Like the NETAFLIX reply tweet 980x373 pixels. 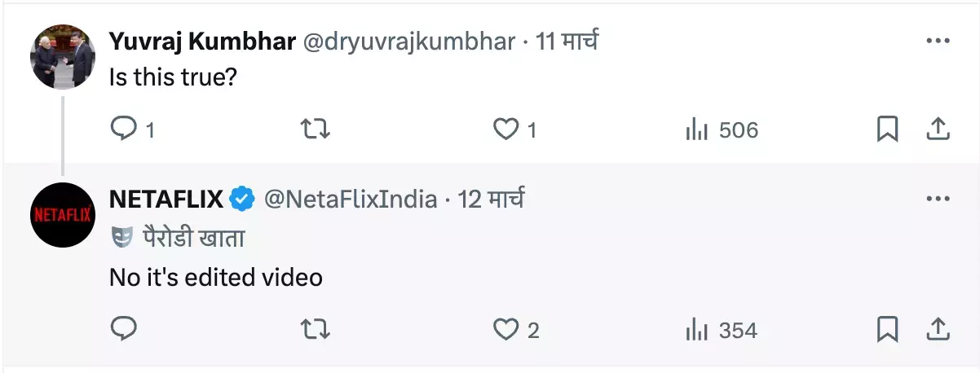click(x=507, y=329)
